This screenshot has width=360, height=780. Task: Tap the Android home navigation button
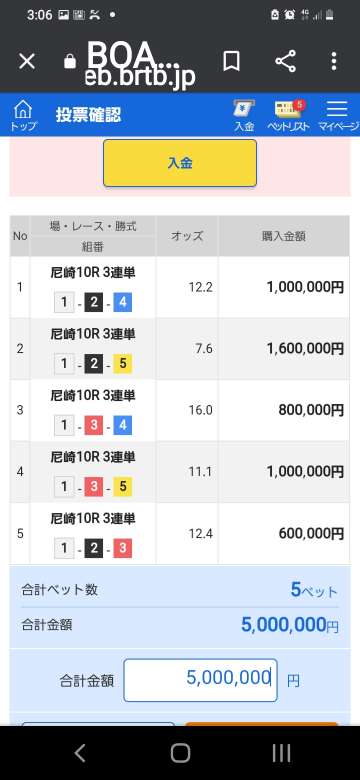coord(180,753)
